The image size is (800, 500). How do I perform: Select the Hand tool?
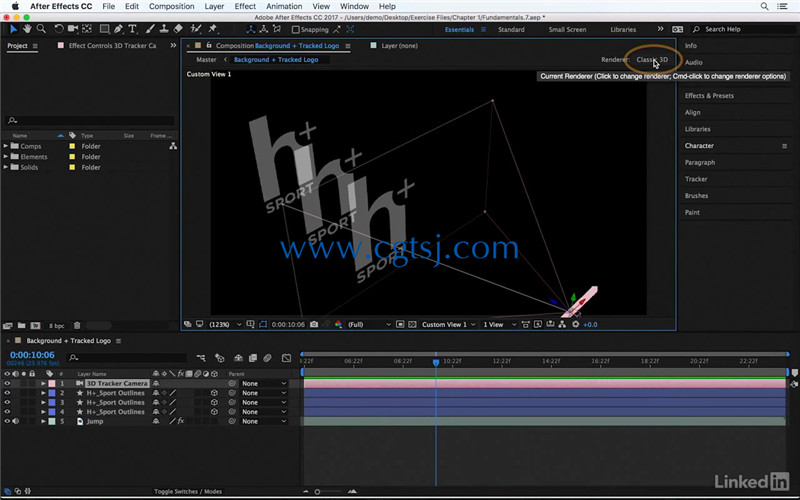pos(27,29)
